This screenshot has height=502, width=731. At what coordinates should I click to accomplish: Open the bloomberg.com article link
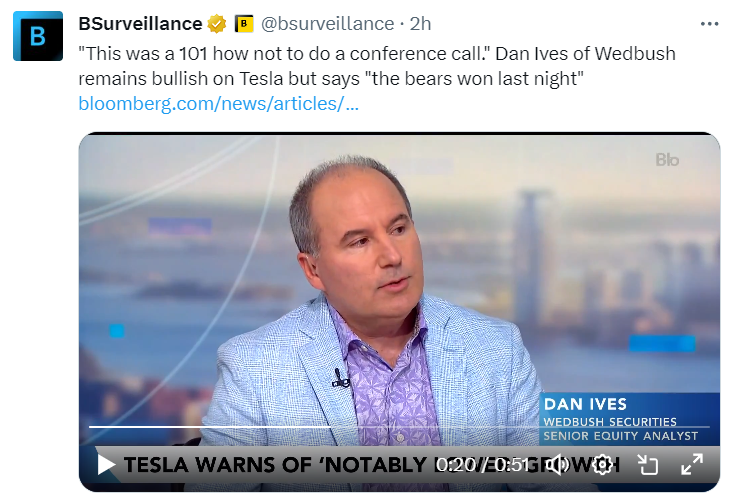click(x=218, y=103)
